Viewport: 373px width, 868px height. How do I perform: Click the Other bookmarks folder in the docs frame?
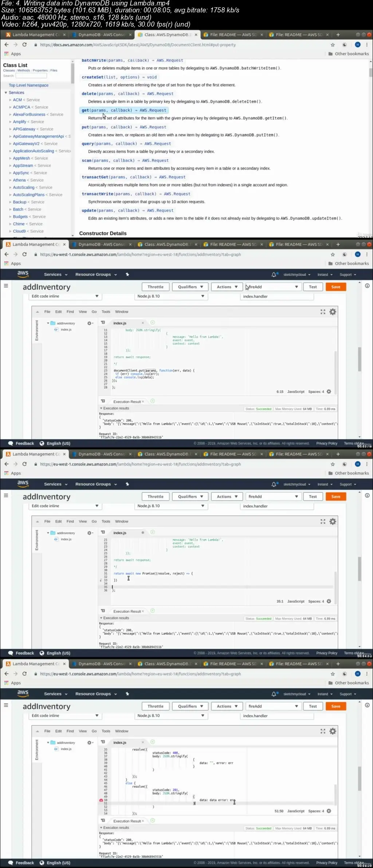[349, 54]
